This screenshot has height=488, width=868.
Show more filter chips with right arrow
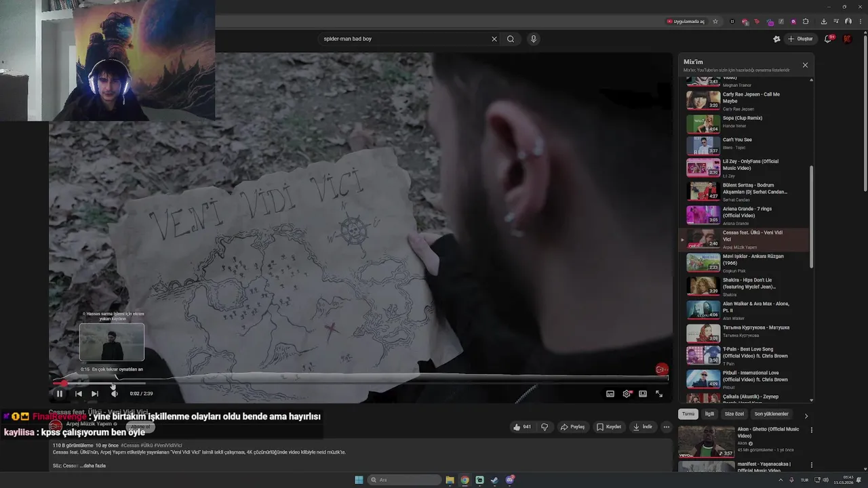pos(806,415)
